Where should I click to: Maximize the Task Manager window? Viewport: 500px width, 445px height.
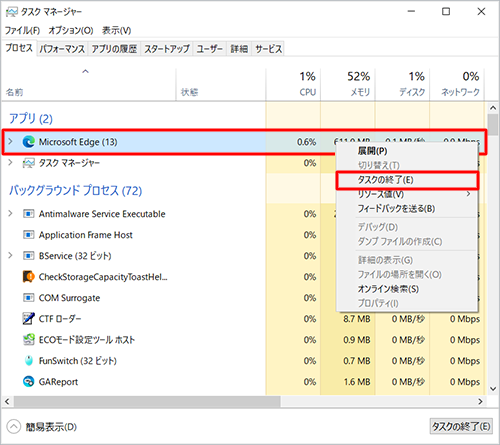point(446,12)
